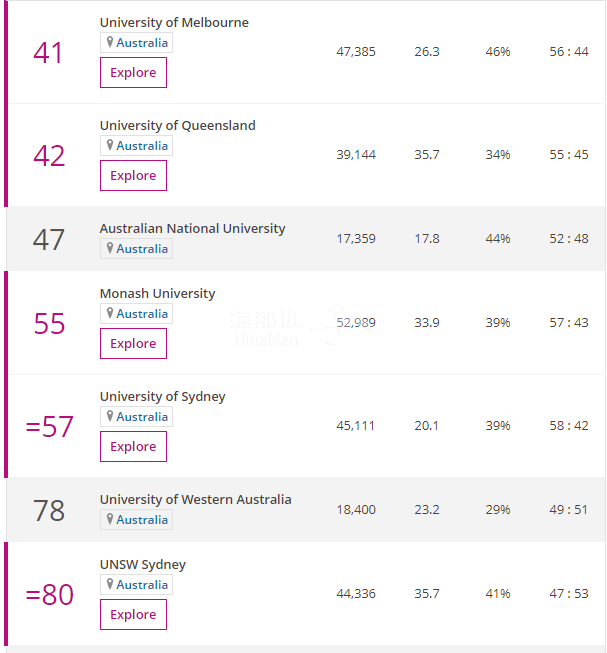The width and height of the screenshot is (607, 653).
Task: Open the University of Queensland title link
Action: pyautogui.click(x=177, y=125)
